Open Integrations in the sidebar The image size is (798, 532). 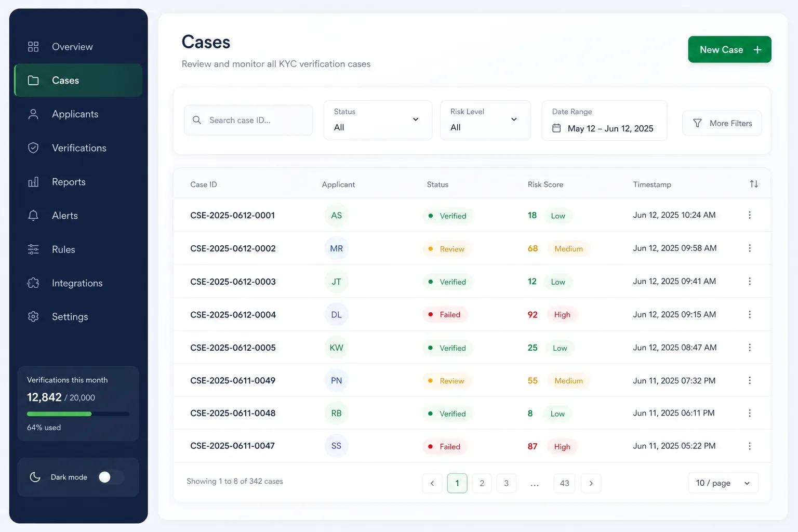click(x=78, y=283)
